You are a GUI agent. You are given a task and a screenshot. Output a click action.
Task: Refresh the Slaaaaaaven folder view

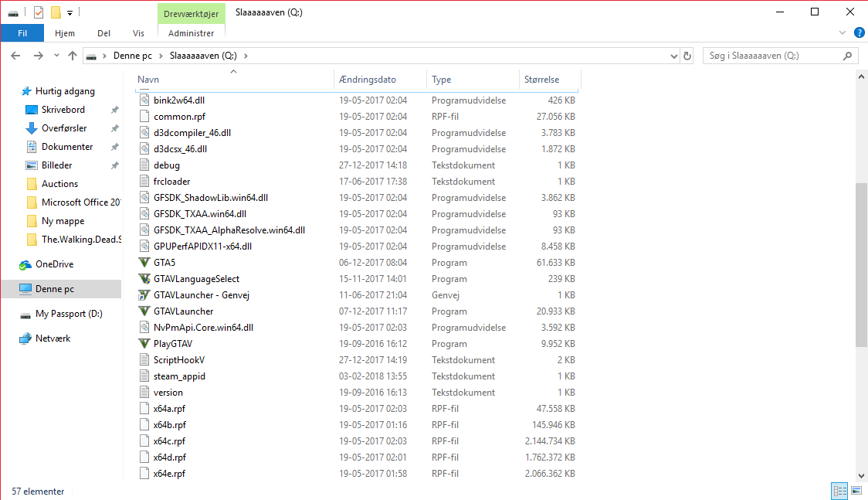687,56
